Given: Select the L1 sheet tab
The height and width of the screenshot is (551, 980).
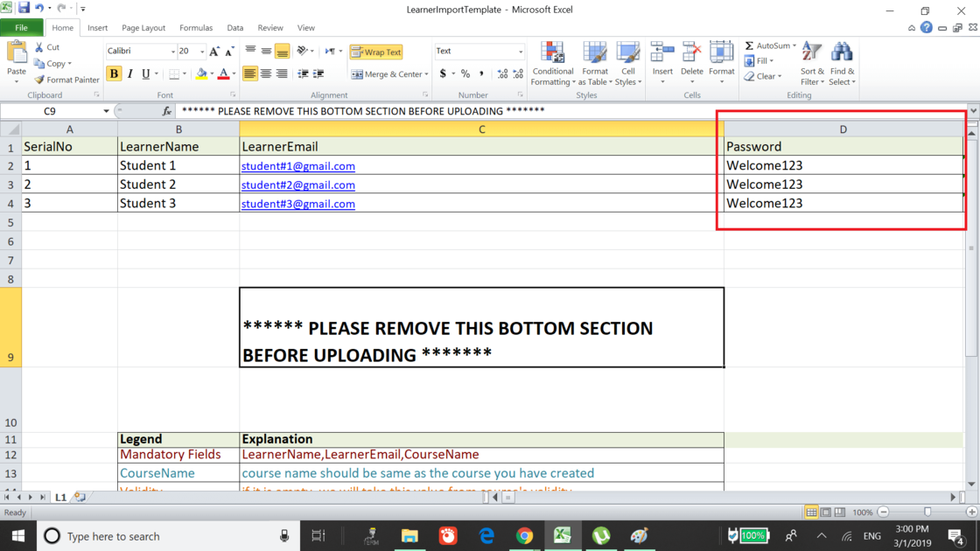Looking at the screenshot, I should 59,496.
